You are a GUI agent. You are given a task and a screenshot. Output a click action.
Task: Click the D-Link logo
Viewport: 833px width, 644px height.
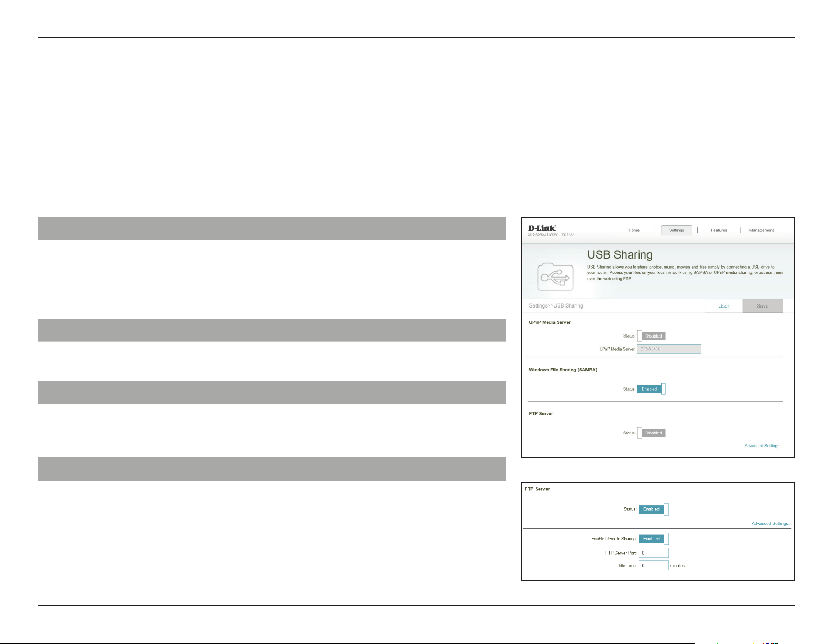coord(541,228)
